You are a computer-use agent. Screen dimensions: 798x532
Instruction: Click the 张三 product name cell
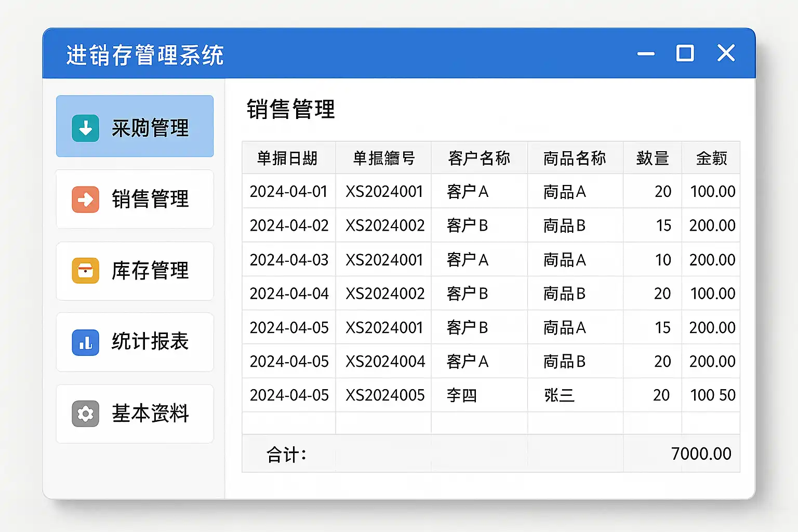tap(559, 395)
